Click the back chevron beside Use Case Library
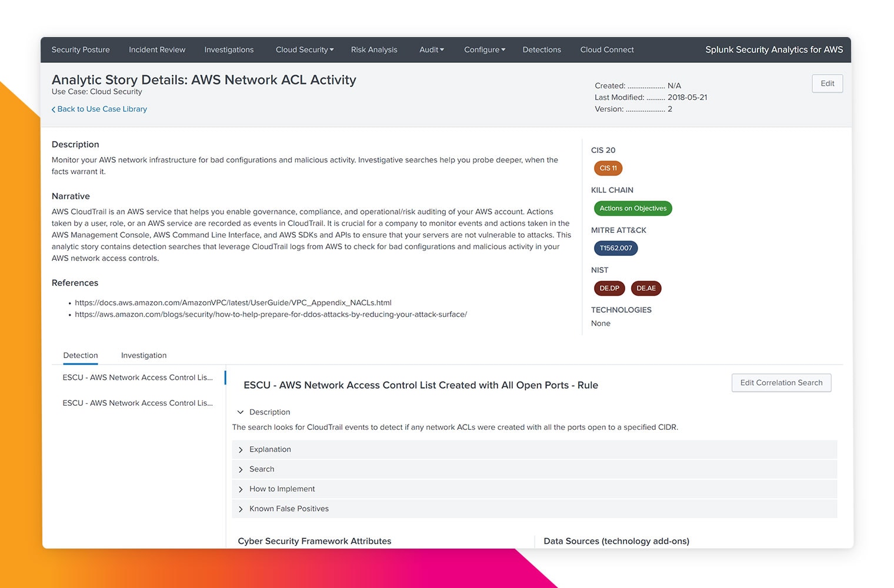The width and height of the screenshot is (894, 588). (x=54, y=109)
